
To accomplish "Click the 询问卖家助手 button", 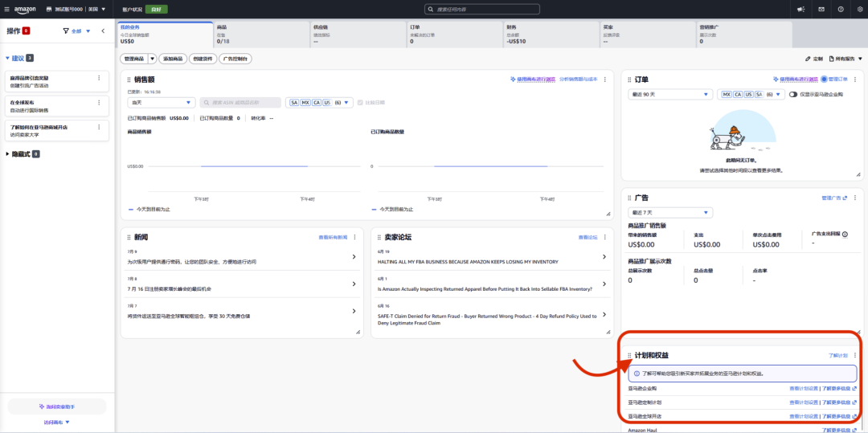I will point(57,406).
